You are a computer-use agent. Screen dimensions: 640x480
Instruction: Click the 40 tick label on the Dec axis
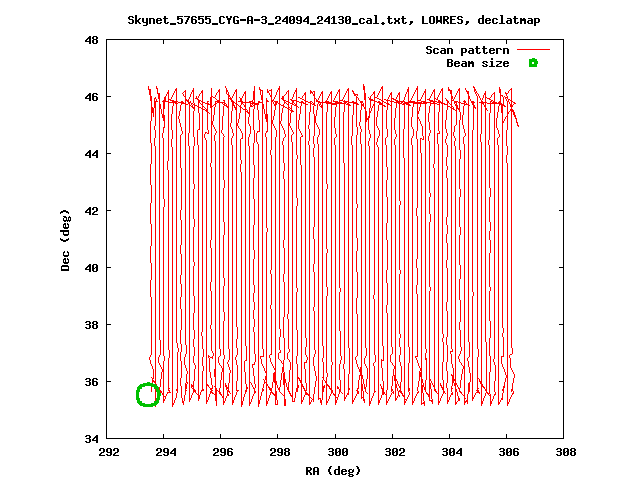(91, 268)
